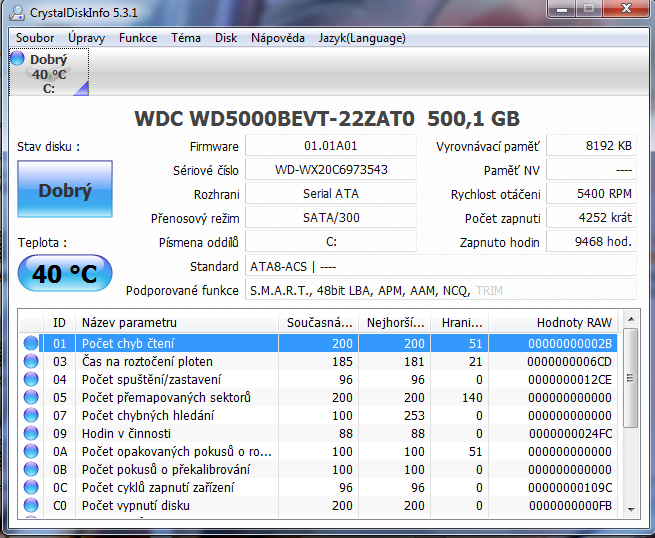Viewport: 655px width, 538px height.
Task: Open the Disk menu
Action: [x=226, y=38]
